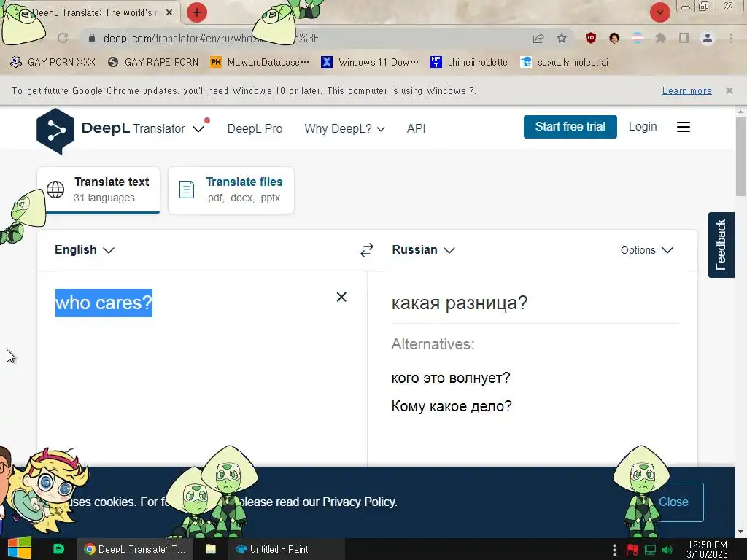
Task: Open the uBlock Origin extension icon
Action: coord(591,38)
